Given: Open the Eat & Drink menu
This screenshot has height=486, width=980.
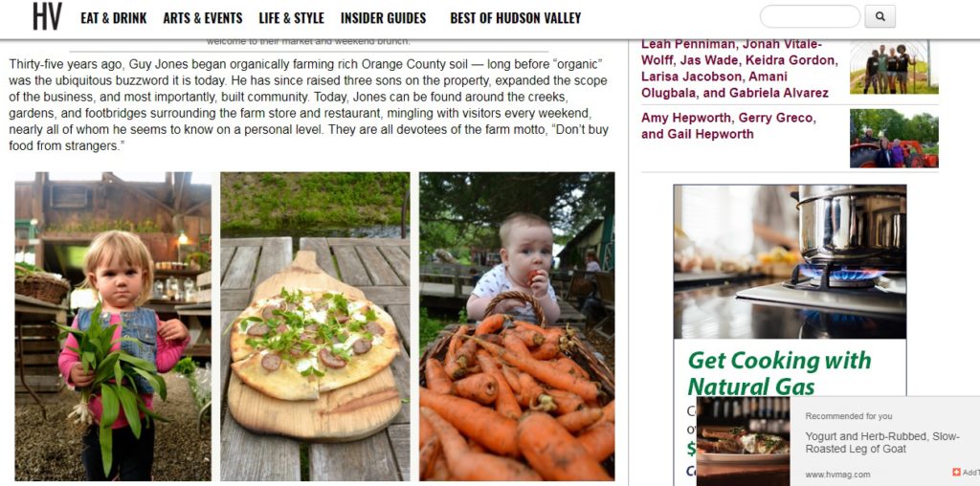Looking at the screenshot, I should (114, 18).
